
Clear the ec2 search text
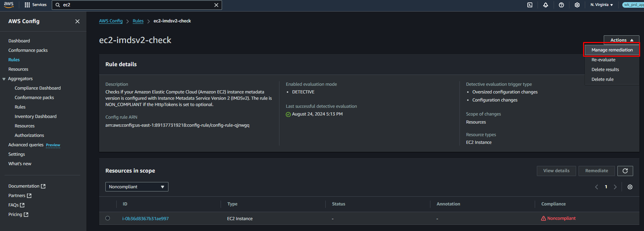tap(216, 5)
